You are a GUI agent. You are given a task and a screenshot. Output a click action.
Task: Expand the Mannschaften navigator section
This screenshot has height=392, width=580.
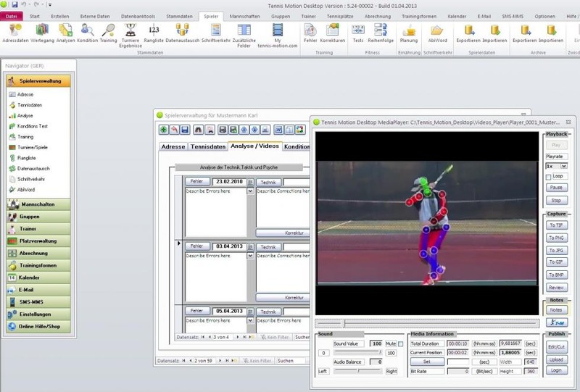[38, 204]
